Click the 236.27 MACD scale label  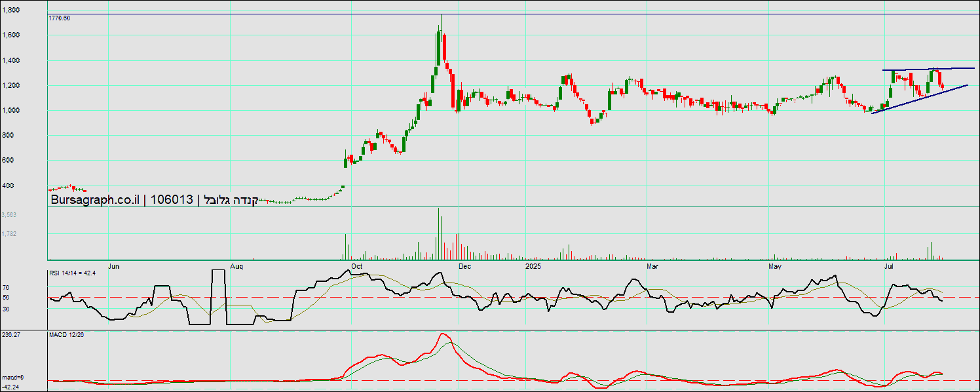click(x=10, y=334)
